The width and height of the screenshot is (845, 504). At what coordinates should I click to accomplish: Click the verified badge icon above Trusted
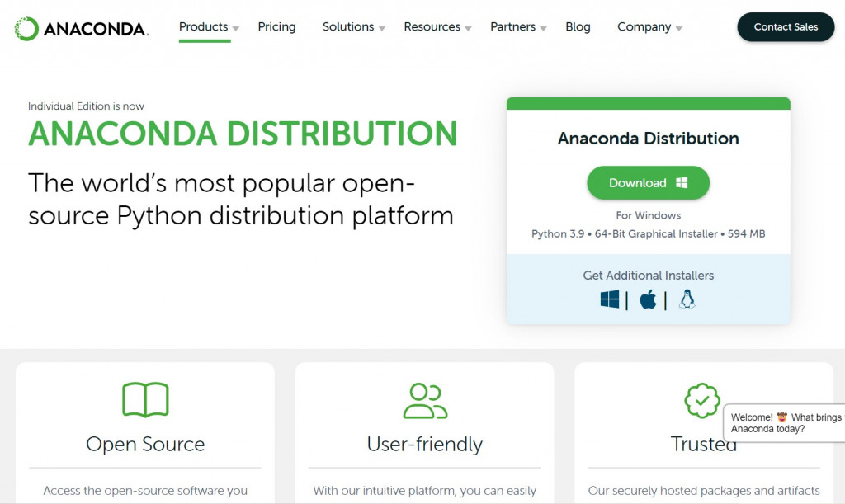[x=701, y=401]
